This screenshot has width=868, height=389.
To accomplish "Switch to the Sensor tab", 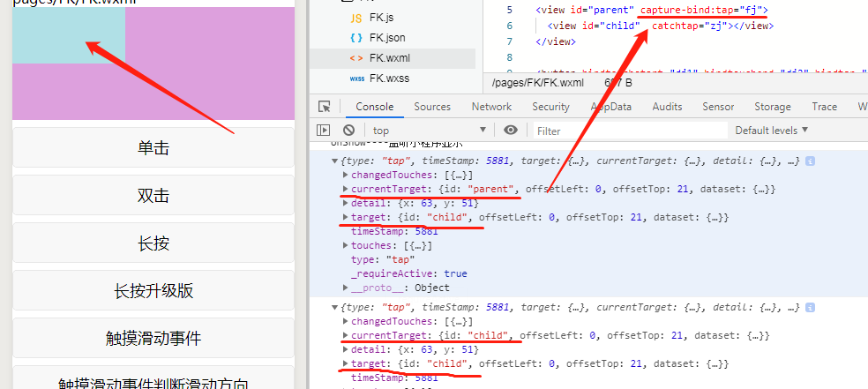I will [x=718, y=106].
